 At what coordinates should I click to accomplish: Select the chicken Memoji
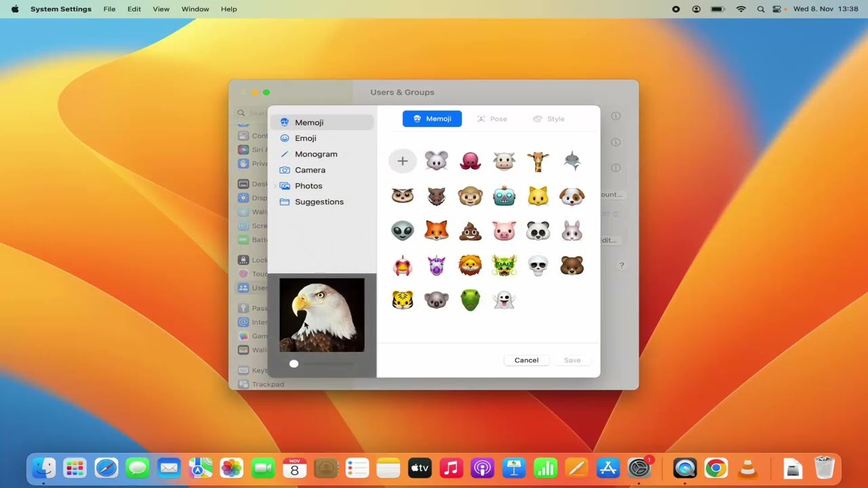click(x=402, y=265)
